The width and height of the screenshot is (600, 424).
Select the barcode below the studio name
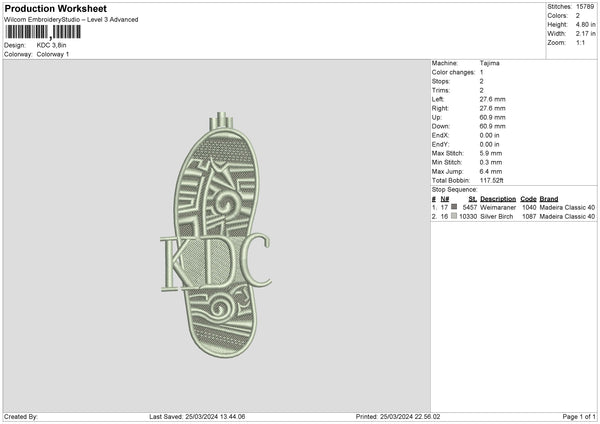pos(42,32)
